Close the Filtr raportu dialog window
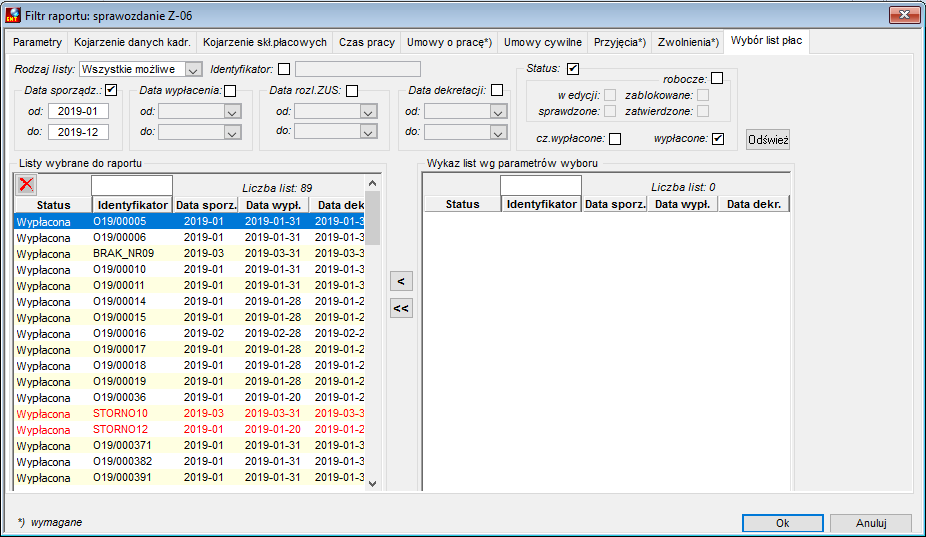Viewport: 926px width, 537px height. (904, 15)
